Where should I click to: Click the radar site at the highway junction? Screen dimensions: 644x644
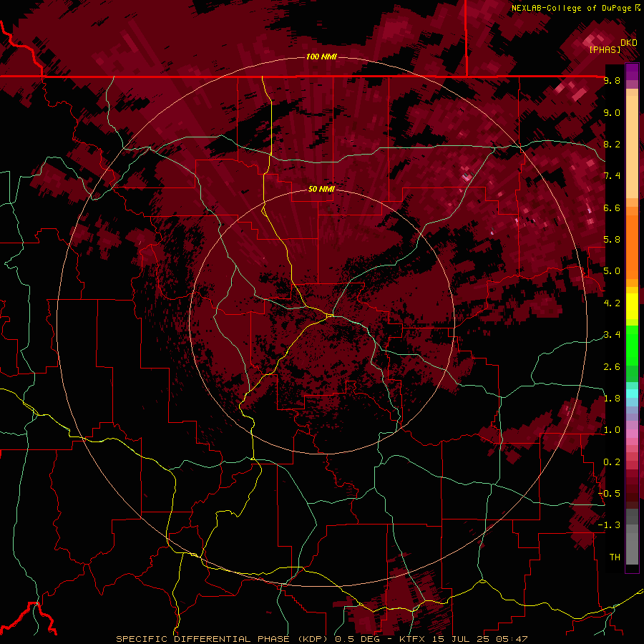[x=330, y=316]
